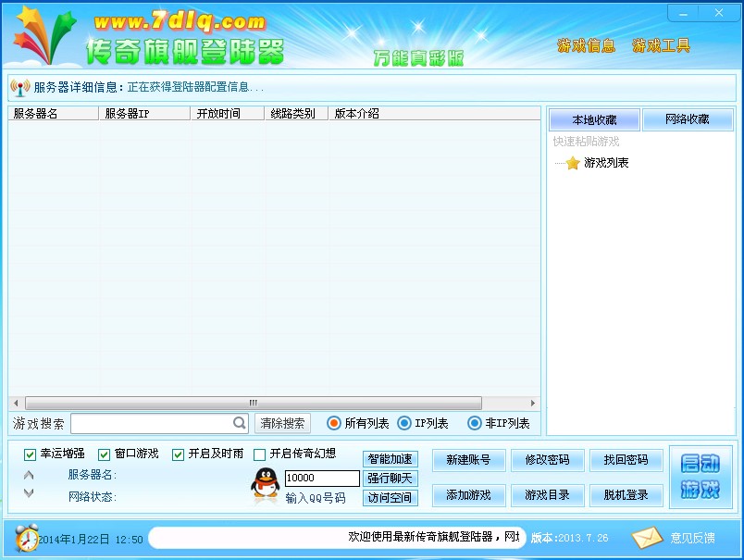The width and height of the screenshot is (744, 560).
Task: Click the scrollbar right arrow
Action: tap(533, 403)
